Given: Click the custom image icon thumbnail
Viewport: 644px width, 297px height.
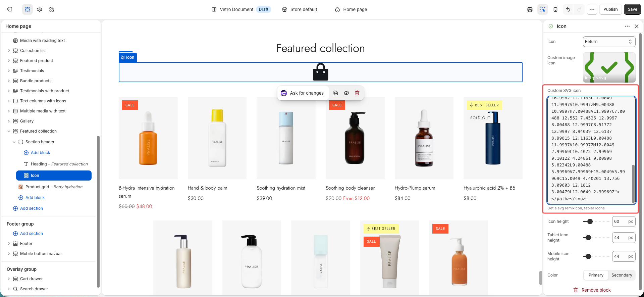Looking at the screenshot, I should tap(609, 67).
